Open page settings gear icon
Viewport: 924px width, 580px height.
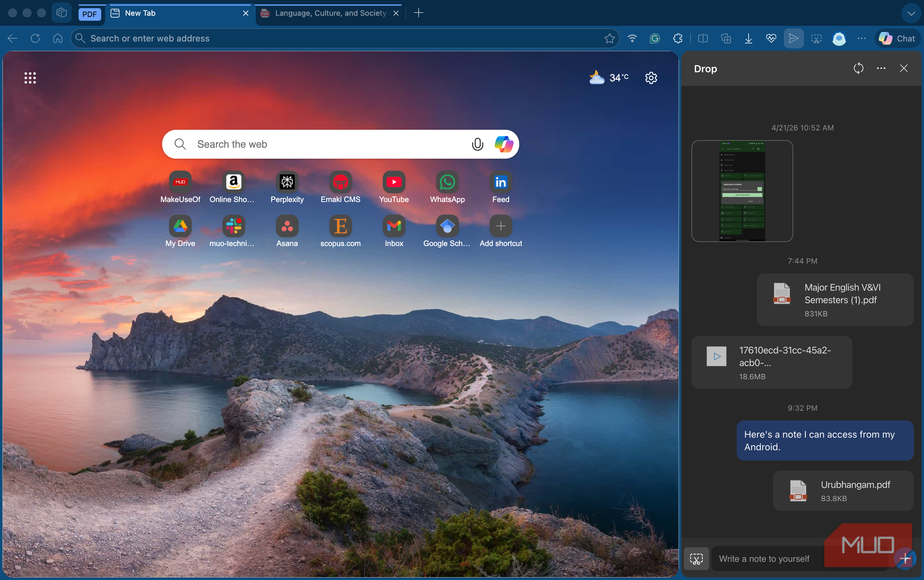(651, 78)
